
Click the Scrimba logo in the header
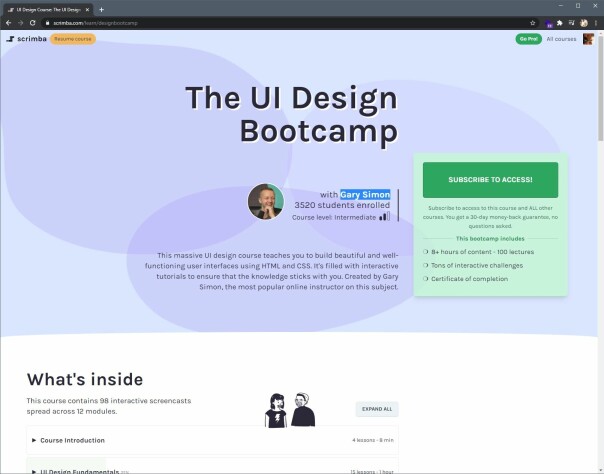pos(27,39)
